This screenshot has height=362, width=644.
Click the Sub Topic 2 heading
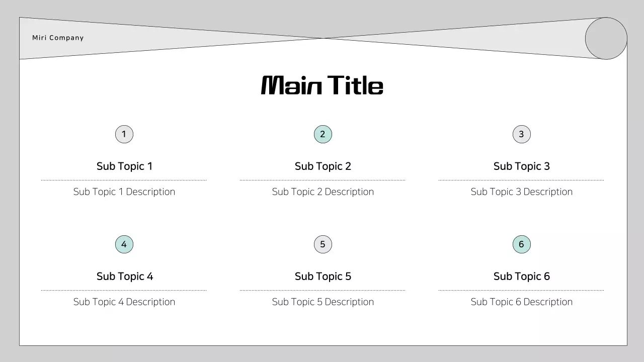(x=323, y=166)
